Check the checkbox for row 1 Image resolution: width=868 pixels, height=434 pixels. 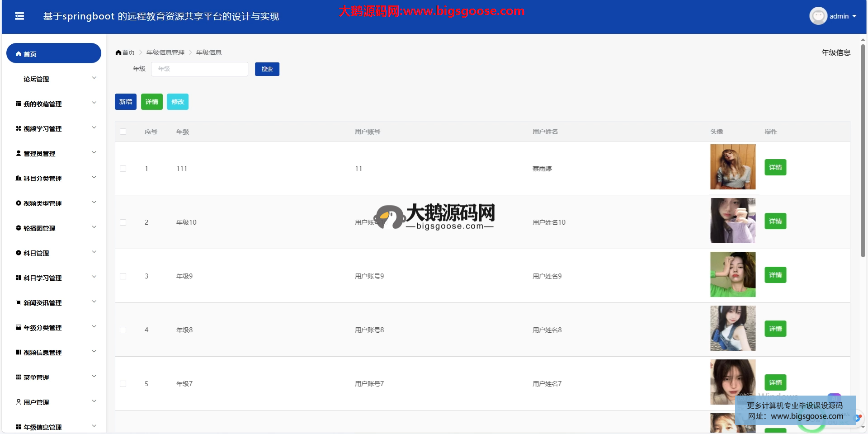(x=123, y=169)
